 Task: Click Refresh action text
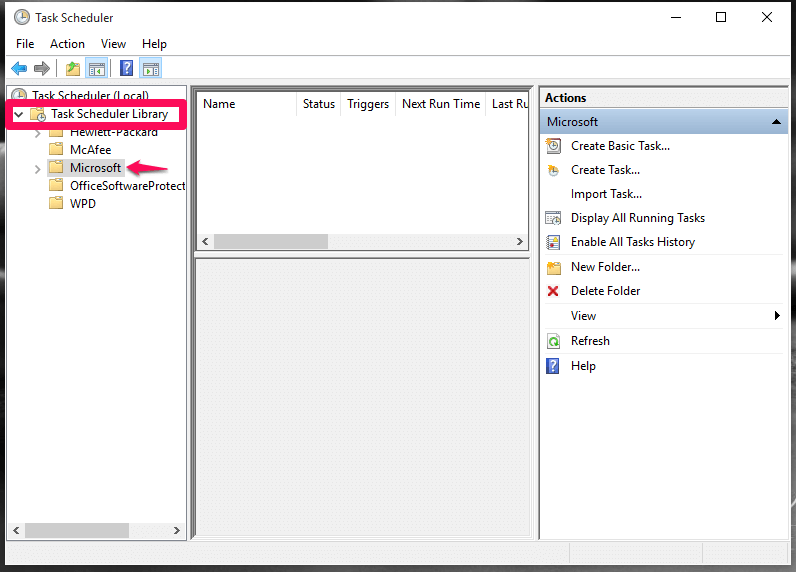pyautogui.click(x=590, y=341)
